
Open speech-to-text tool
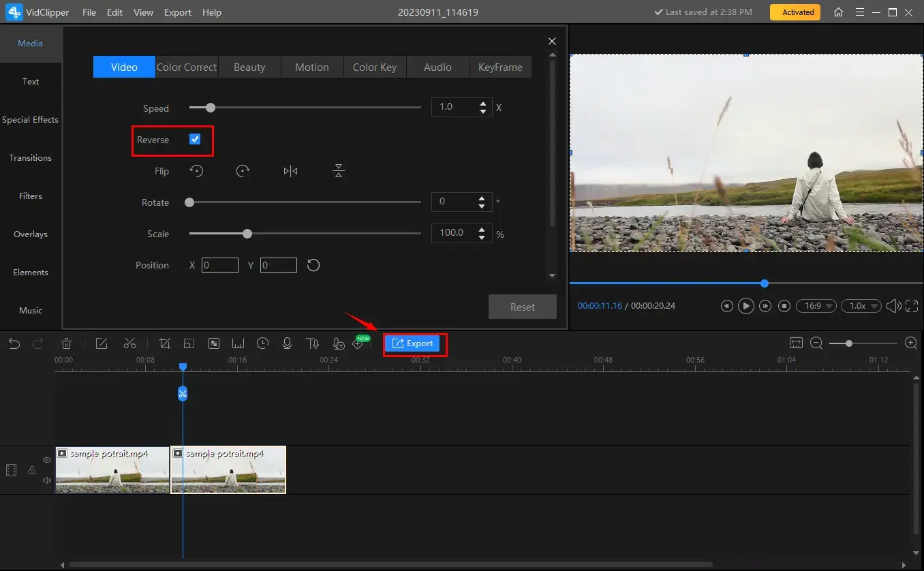click(338, 343)
